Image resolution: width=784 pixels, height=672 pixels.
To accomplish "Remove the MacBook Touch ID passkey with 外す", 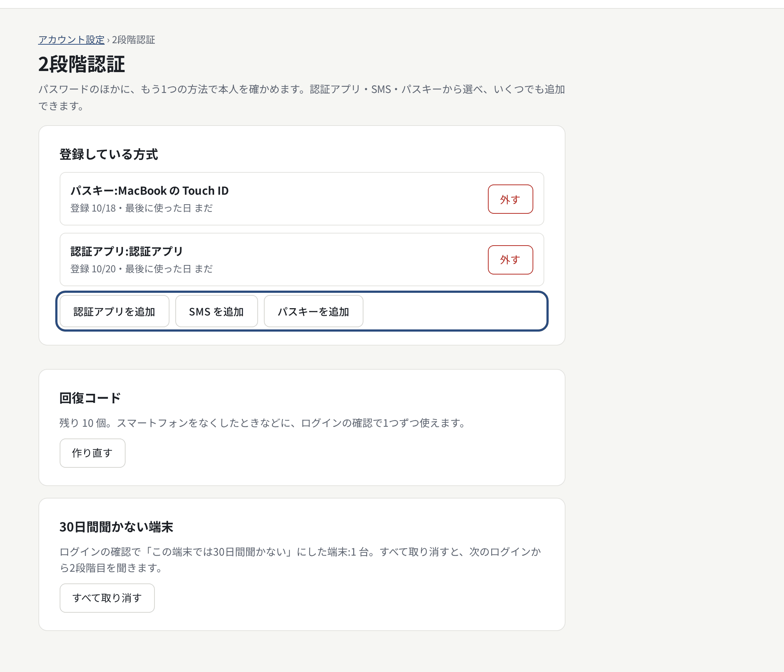I will point(510,199).
